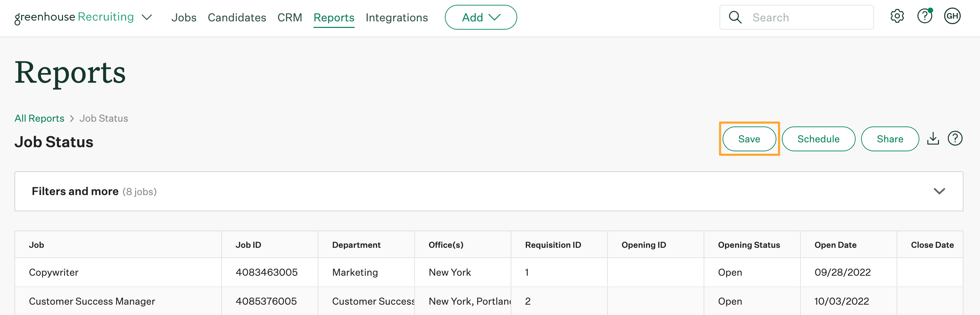The height and width of the screenshot is (315, 980).
Task: Open the CRM tab
Action: [x=289, y=18]
